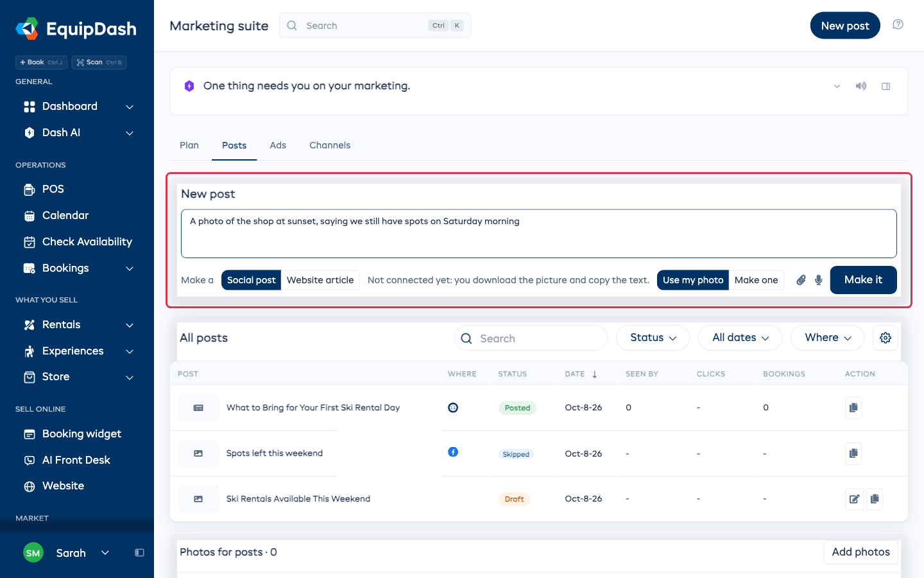Click the Make it button
The height and width of the screenshot is (578, 924).
863,280
